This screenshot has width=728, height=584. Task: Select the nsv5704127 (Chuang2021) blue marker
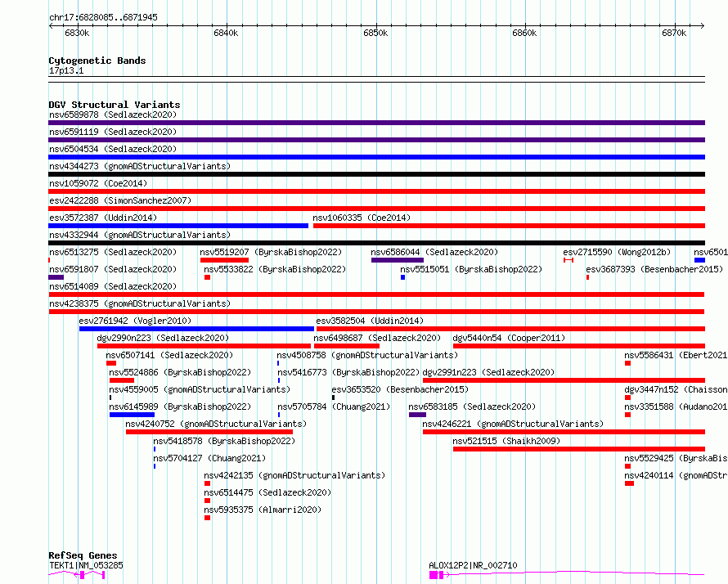155,466
